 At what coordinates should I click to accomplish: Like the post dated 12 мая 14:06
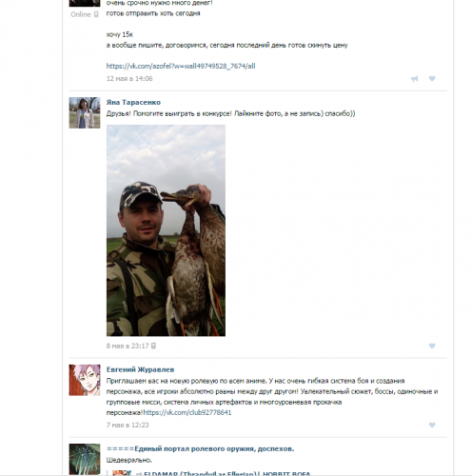pyautogui.click(x=432, y=78)
